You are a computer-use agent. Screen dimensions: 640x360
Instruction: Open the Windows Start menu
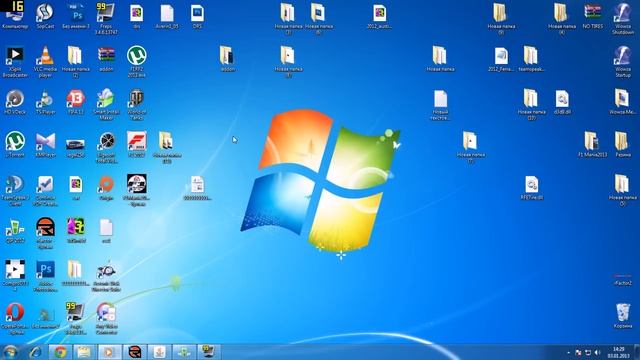(11, 352)
